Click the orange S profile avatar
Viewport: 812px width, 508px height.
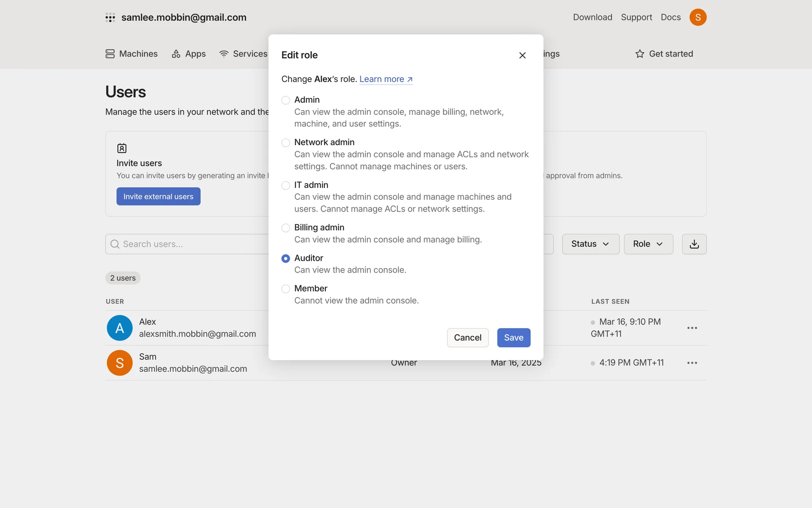click(698, 17)
